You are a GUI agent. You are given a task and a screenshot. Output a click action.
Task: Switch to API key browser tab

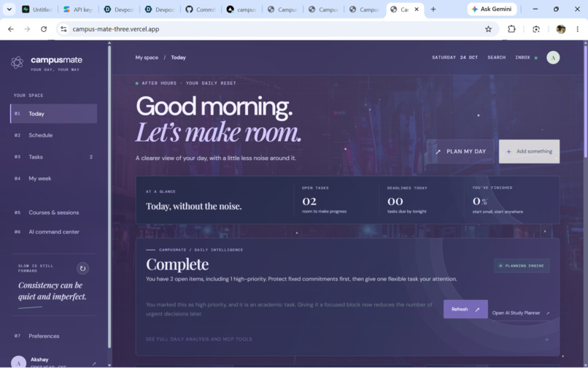pyautogui.click(x=78, y=9)
